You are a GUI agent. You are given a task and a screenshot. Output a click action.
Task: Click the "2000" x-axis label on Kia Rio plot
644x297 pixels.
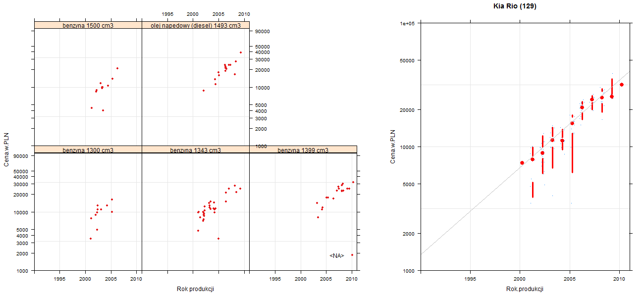tap(520, 279)
